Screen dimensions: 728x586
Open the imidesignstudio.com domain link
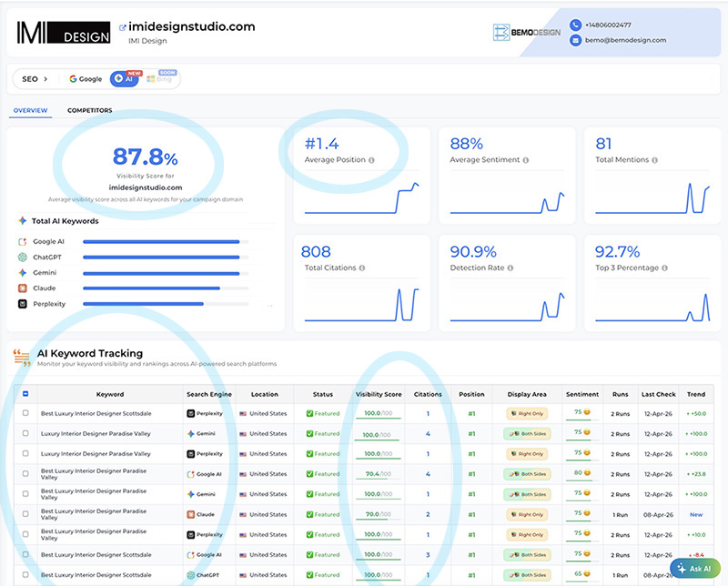(x=192, y=26)
